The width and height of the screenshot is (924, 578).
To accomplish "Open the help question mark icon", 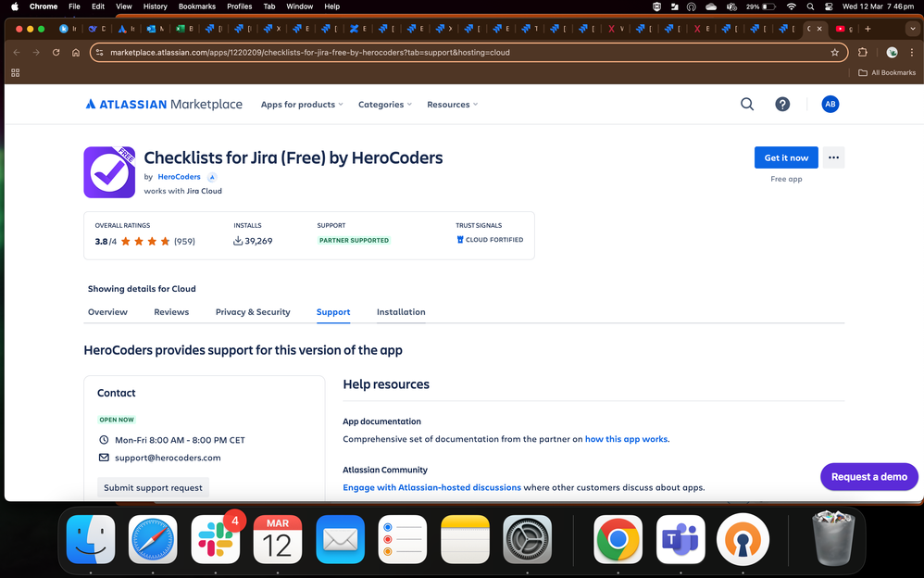I will click(782, 105).
